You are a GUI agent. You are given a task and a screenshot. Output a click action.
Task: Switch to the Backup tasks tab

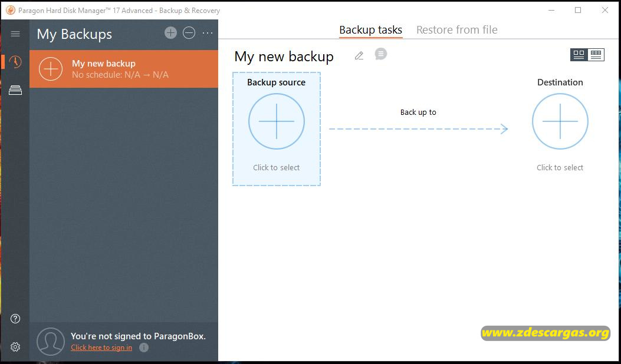tap(371, 29)
